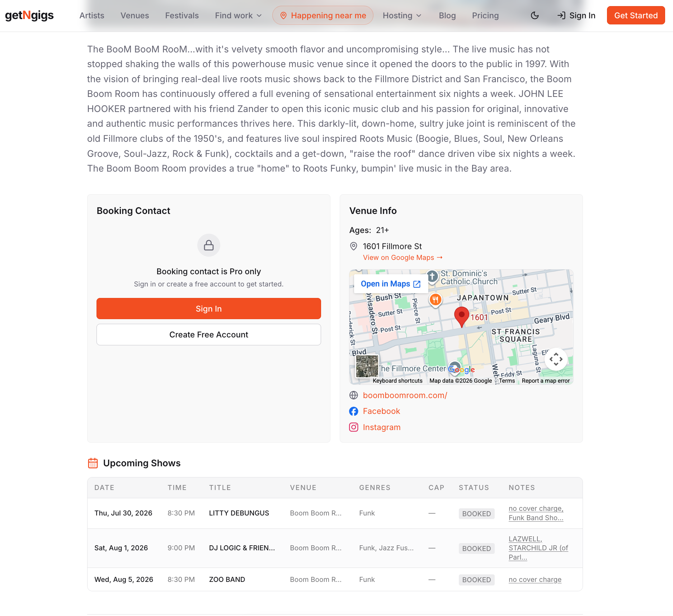Open notes link for LITTY DEBUNGUS show
The height and width of the screenshot is (616, 673).
pyautogui.click(x=536, y=513)
